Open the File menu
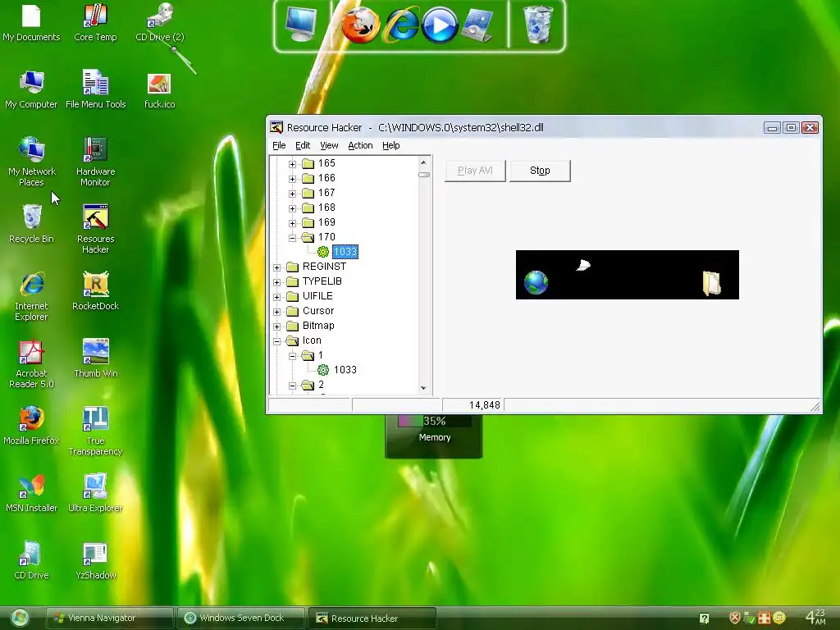 point(279,145)
